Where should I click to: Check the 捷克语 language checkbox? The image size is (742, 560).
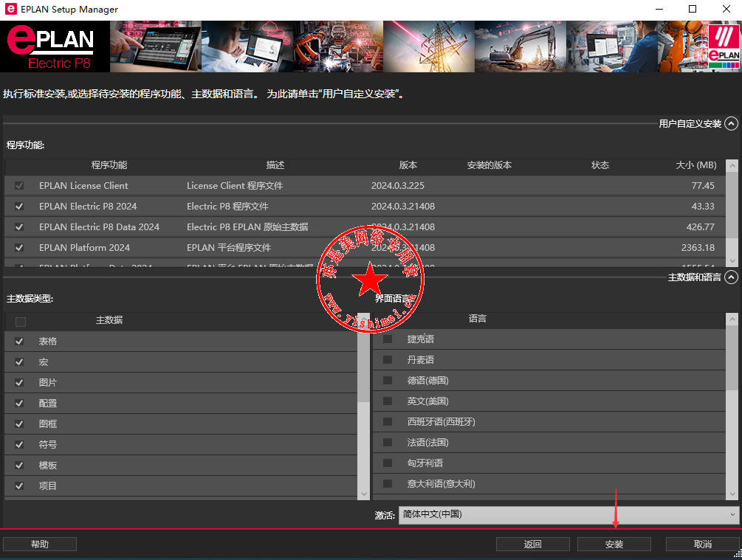tap(388, 339)
